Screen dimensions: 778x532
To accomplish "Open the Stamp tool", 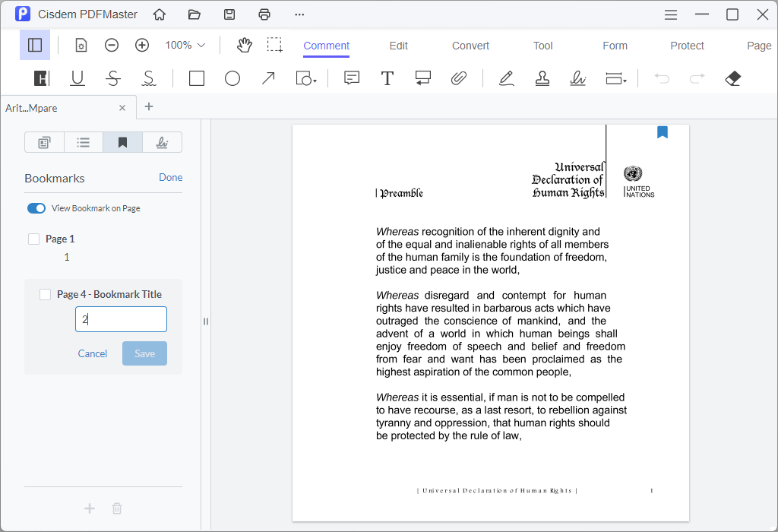I will pyautogui.click(x=542, y=78).
